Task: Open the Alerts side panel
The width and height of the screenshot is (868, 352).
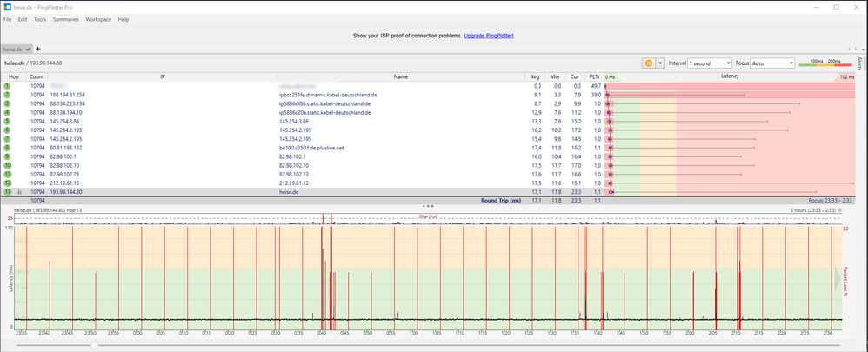Action: pyautogui.click(x=862, y=63)
